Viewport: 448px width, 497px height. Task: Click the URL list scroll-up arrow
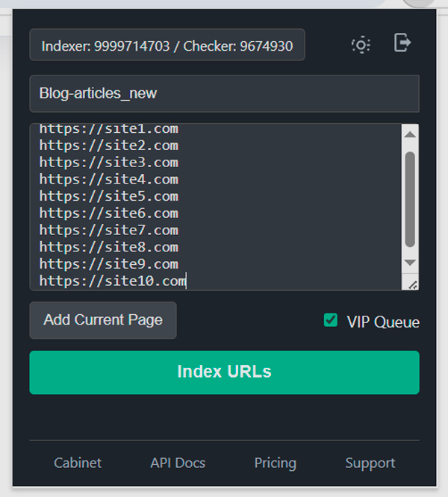[409, 134]
